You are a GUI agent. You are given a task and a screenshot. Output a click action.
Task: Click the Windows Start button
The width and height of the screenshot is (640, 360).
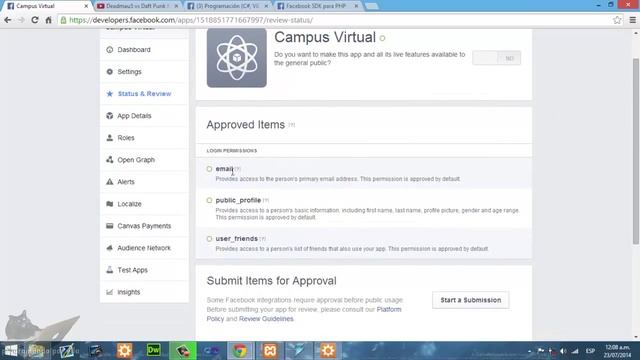11,351
